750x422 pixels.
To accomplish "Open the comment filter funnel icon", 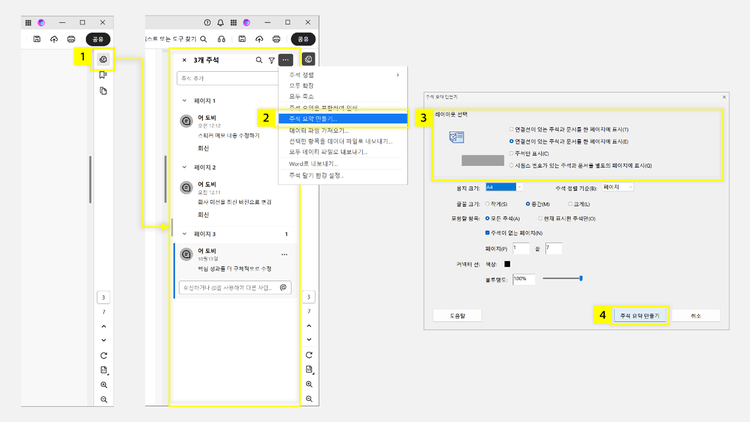I will [272, 60].
